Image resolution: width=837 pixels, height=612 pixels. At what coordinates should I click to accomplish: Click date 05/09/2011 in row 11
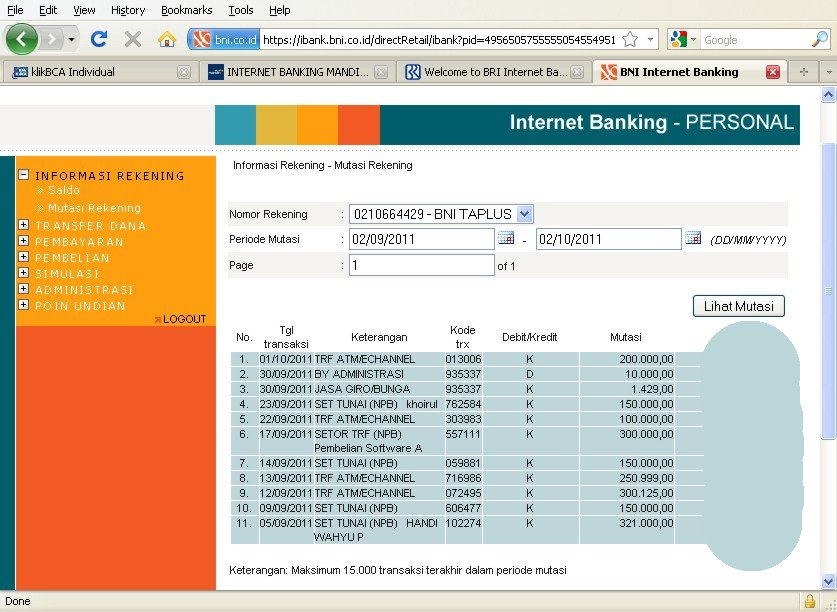[x=286, y=523]
